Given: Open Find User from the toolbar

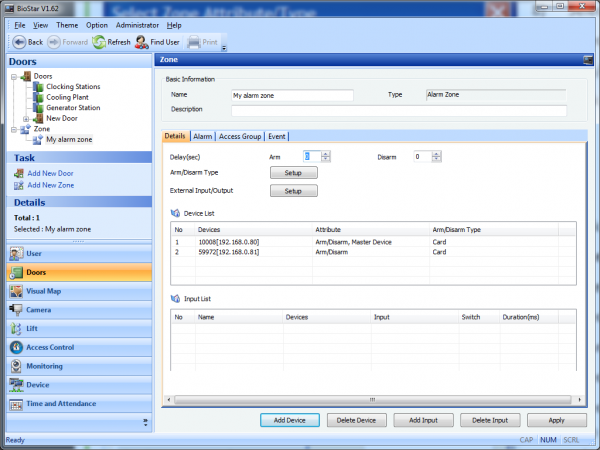Looking at the screenshot, I should point(143,42).
